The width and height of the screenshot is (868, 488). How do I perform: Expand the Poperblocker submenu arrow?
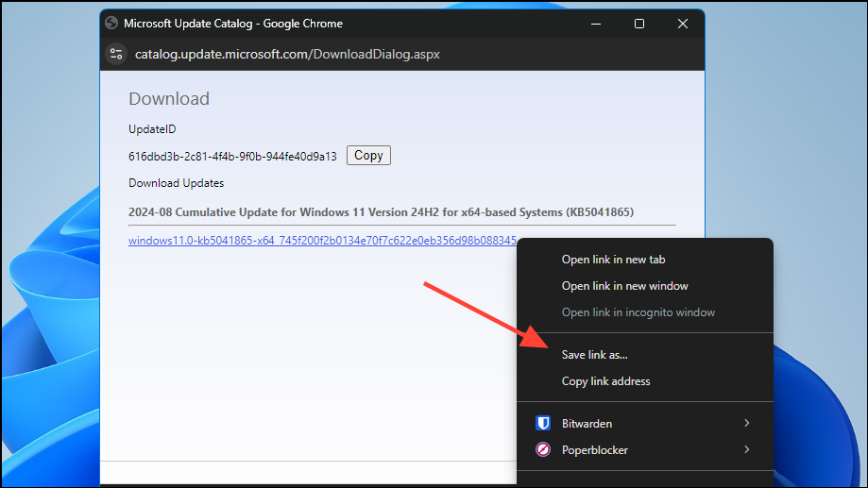pyautogui.click(x=747, y=449)
